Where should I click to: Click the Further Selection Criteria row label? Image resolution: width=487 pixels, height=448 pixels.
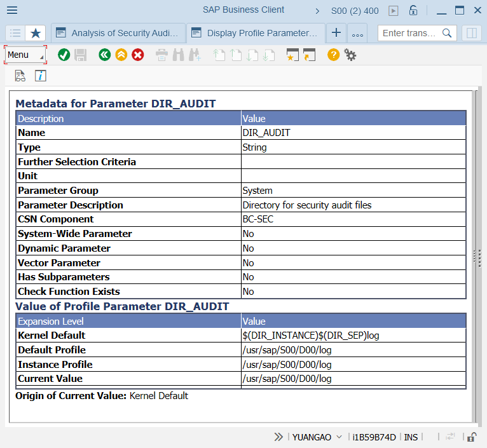(x=77, y=162)
